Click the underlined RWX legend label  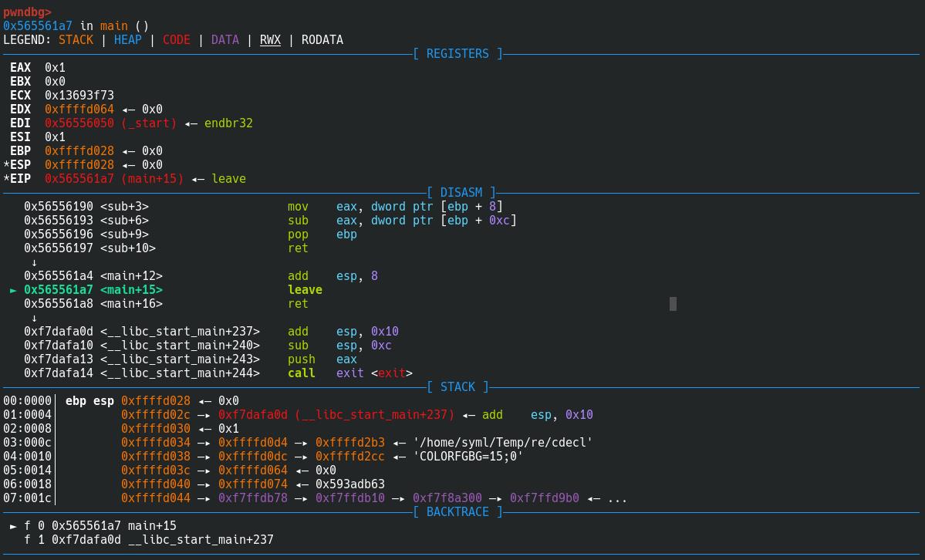[270, 40]
